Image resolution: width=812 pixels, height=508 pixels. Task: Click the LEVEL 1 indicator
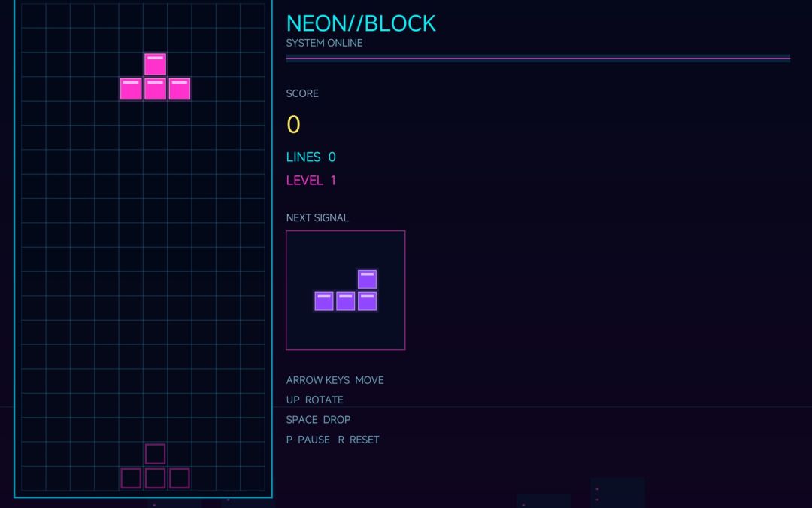(311, 181)
